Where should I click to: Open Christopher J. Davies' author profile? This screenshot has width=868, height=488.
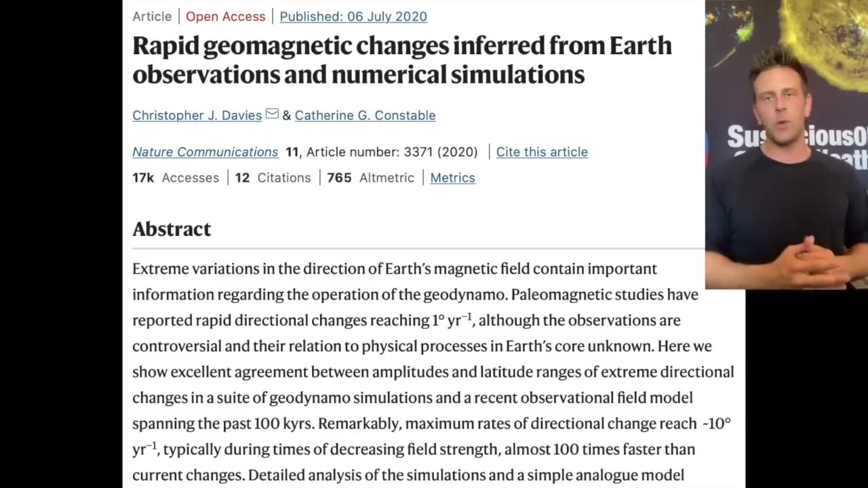(x=197, y=115)
